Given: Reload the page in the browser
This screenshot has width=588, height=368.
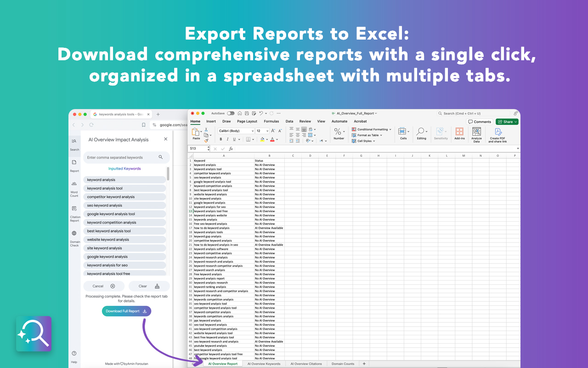Looking at the screenshot, I should click(91, 125).
